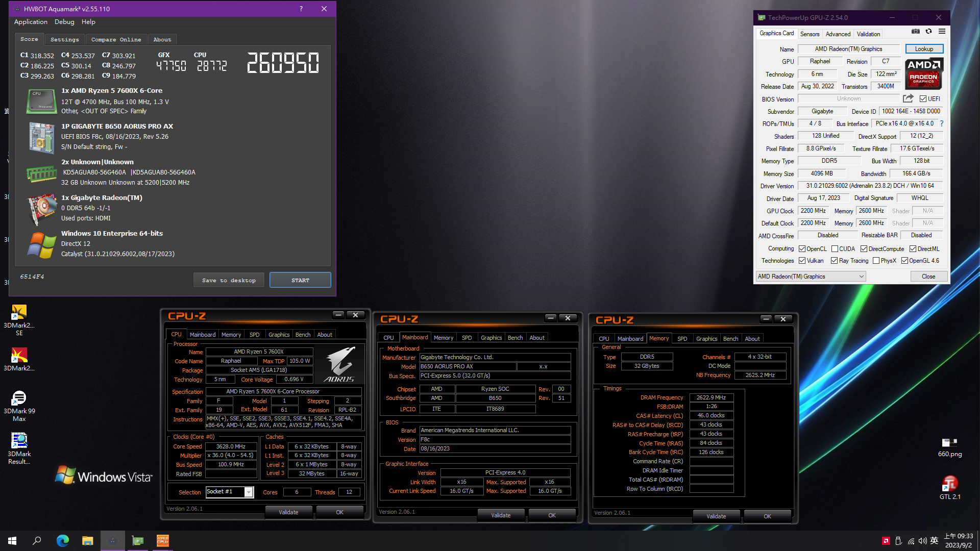Screen dimensions: 980x551
Task: Open GPU selection dropdown in GPU-Z
Action: point(811,277)
